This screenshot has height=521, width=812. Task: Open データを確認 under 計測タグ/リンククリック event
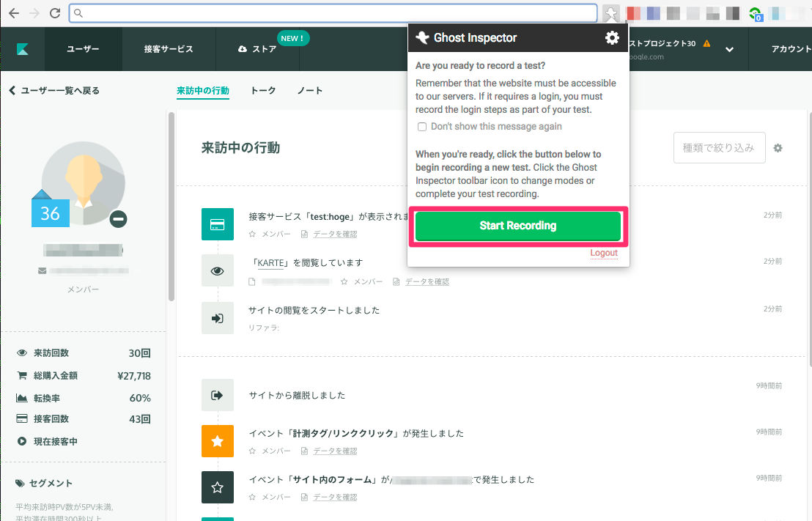click(x=335, y=451)
